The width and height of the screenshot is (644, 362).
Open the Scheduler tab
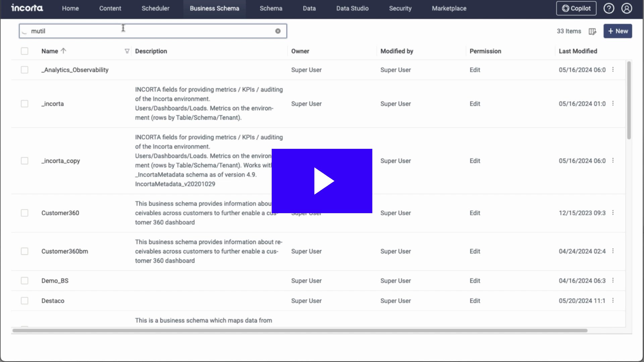(155, 8)
